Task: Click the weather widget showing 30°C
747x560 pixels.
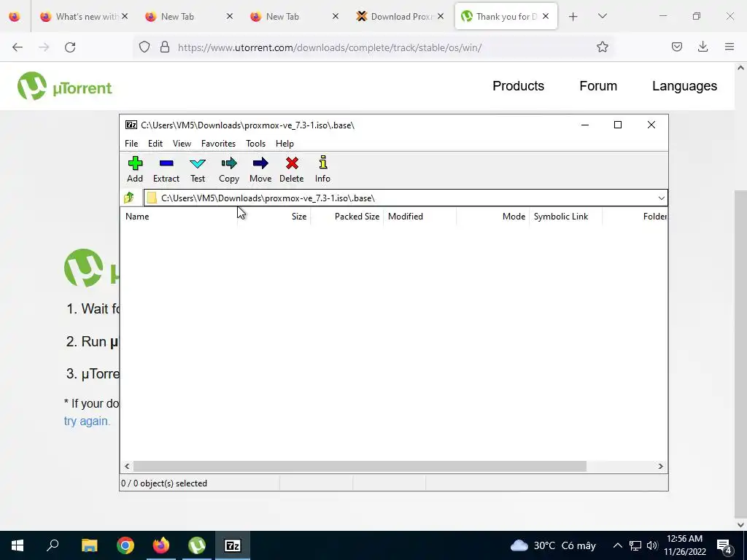Action: 553,545
